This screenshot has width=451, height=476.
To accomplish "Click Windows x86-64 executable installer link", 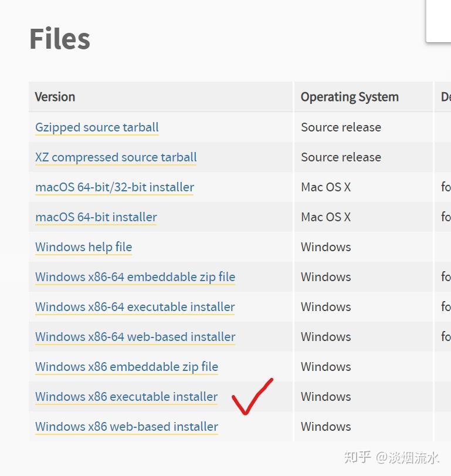I will point(135,307).
